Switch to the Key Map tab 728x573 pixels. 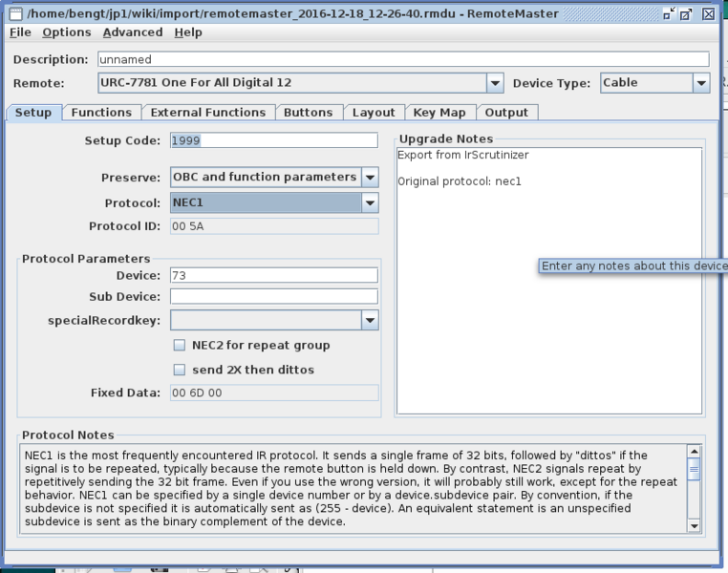(439, 113)
